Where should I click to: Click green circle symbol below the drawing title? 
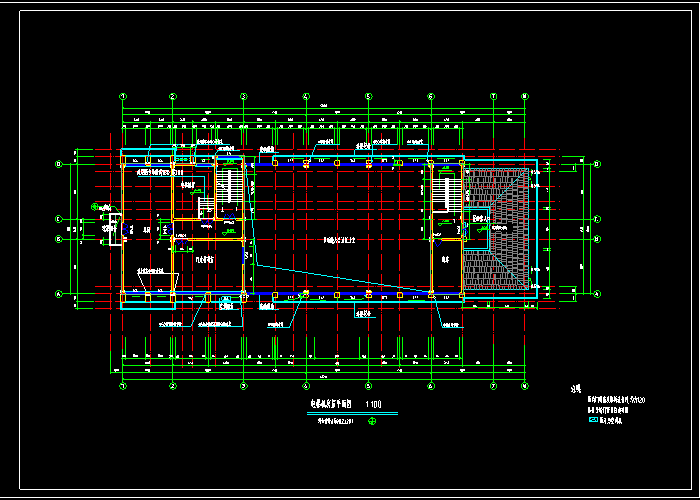[x=372, y=421]
